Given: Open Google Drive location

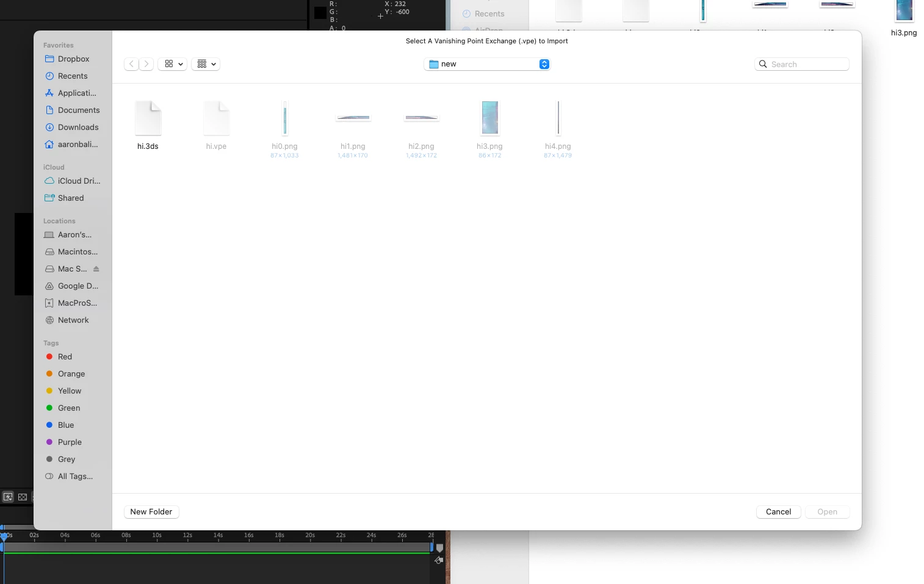Looking at the screenshot, I should (71, 286).
